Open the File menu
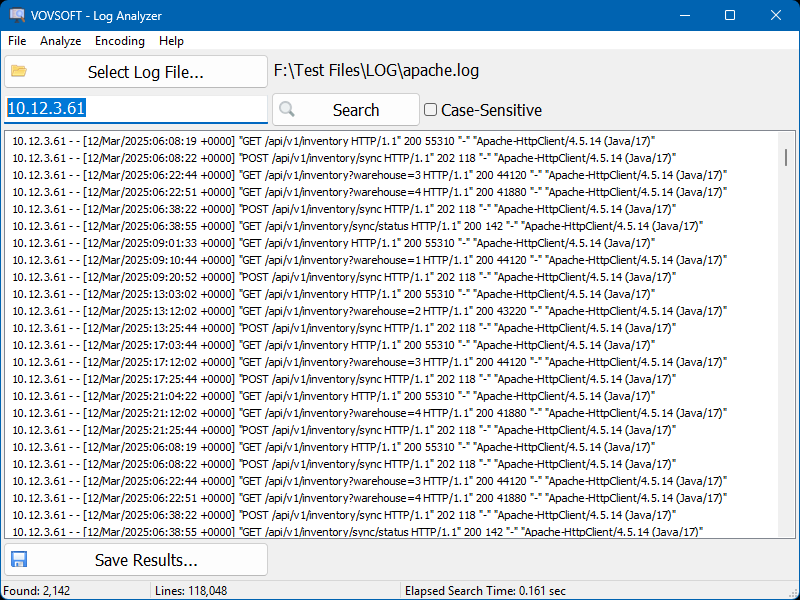 pos(17,41)
